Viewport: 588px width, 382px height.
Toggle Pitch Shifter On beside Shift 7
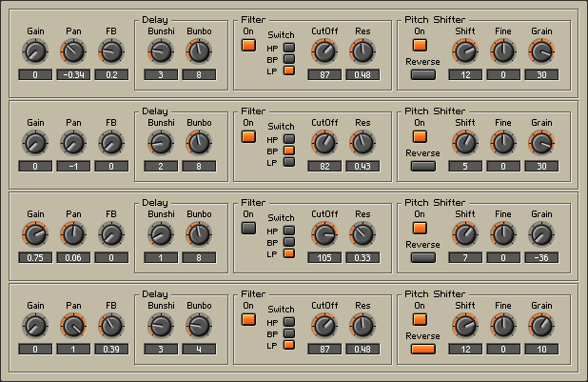(x=420, y=228)
